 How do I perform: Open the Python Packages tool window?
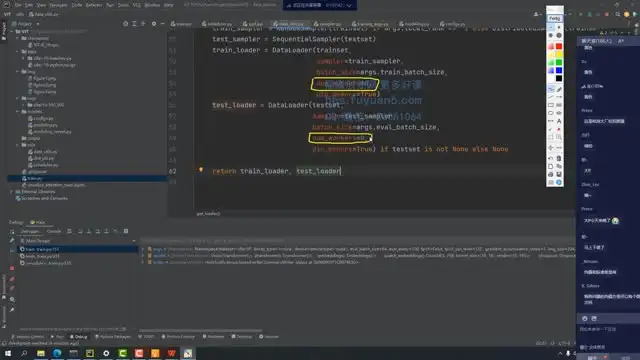(x=113, y=337)
